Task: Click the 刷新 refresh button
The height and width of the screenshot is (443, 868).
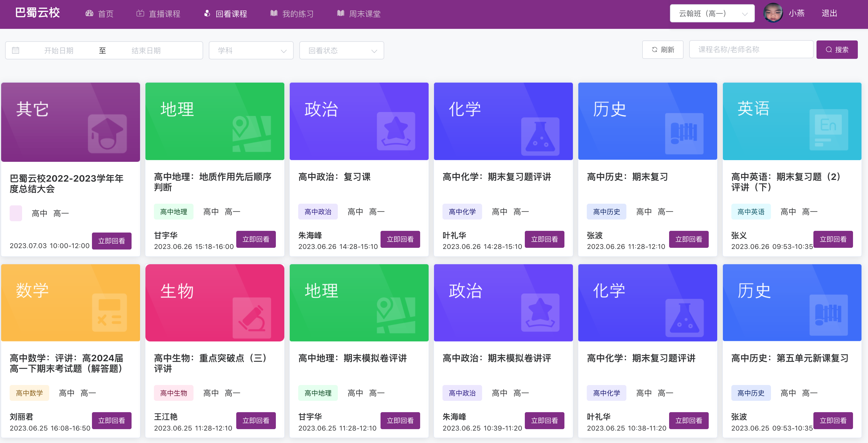Action: click(x=662, y=50)
